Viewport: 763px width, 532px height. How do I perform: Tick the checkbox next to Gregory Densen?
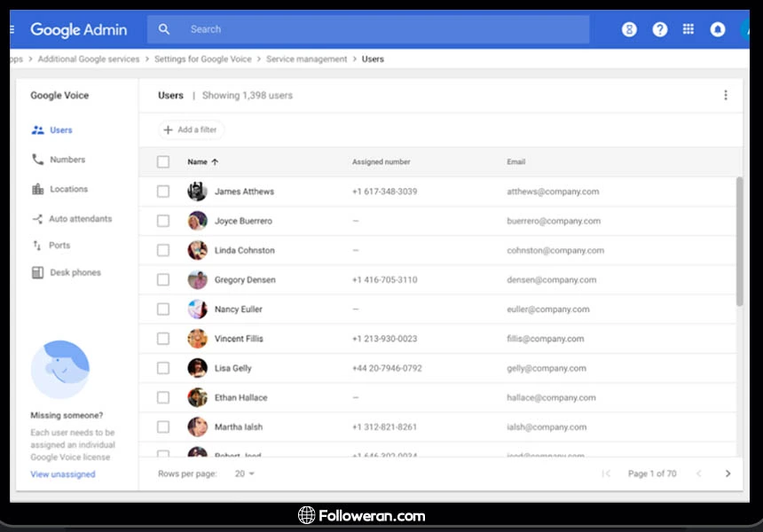[163, 279]
